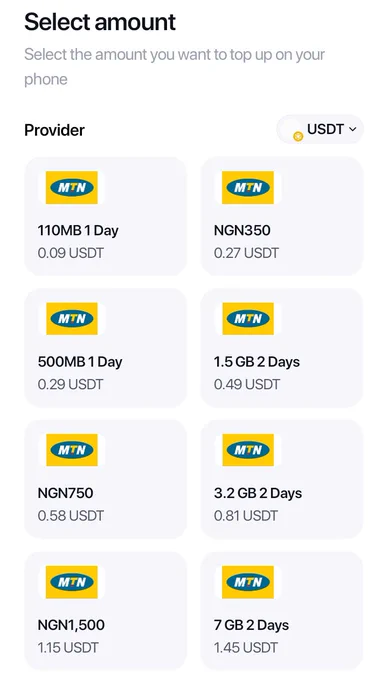Tap MTN logo on NGN350 card
388x680 pixels.
[248, 187]
